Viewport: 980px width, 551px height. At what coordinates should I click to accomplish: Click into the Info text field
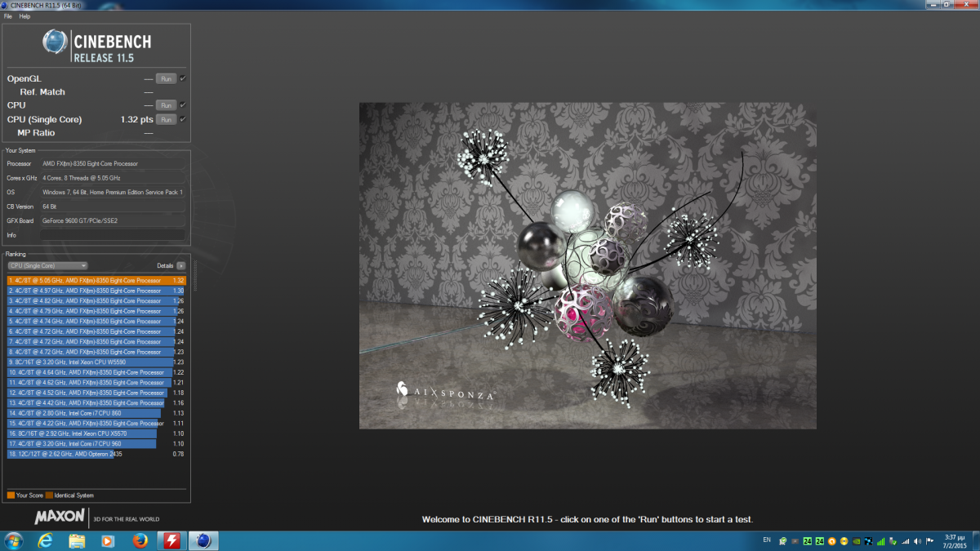pyautogui.click(x=113, y=235)
